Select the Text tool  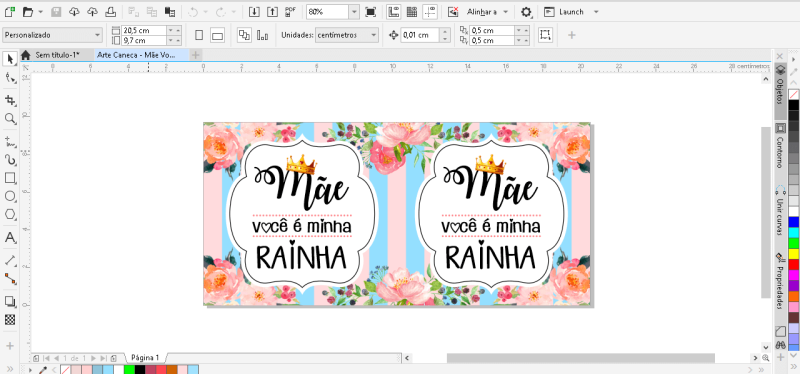click(10, 237)
